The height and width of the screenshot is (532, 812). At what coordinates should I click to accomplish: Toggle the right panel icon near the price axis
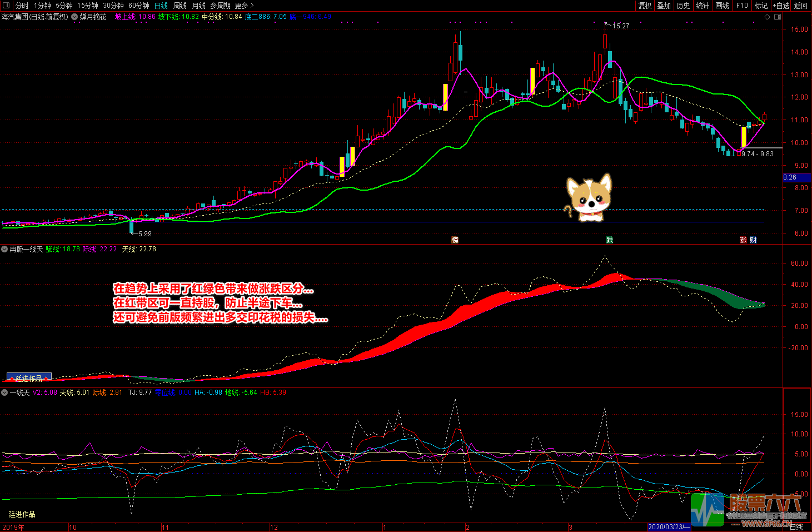pyautogui.click(x=778, y=17)
